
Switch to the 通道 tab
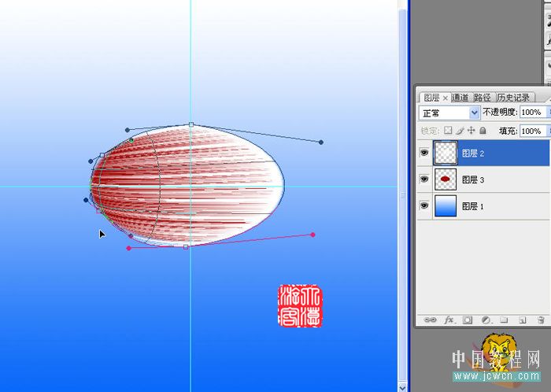[x=460, y=98]
